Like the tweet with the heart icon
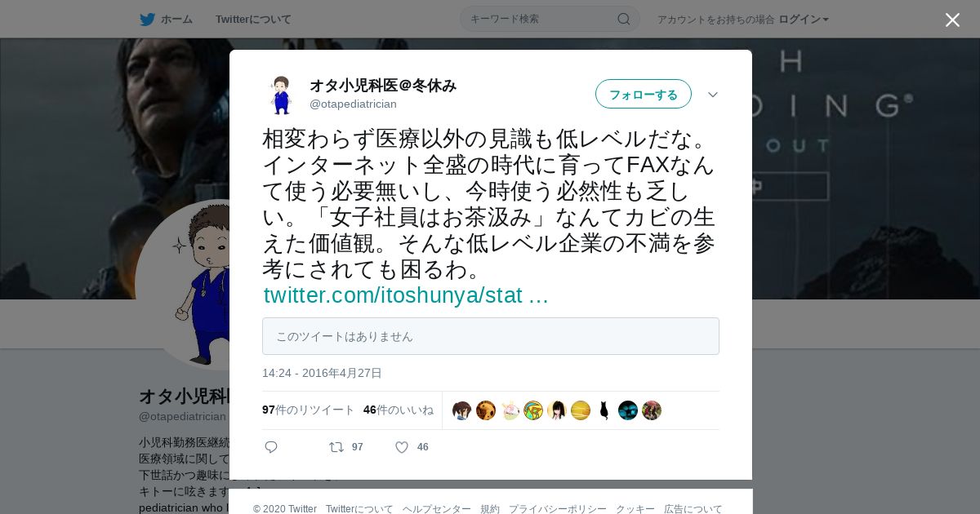 coord(402,447)
